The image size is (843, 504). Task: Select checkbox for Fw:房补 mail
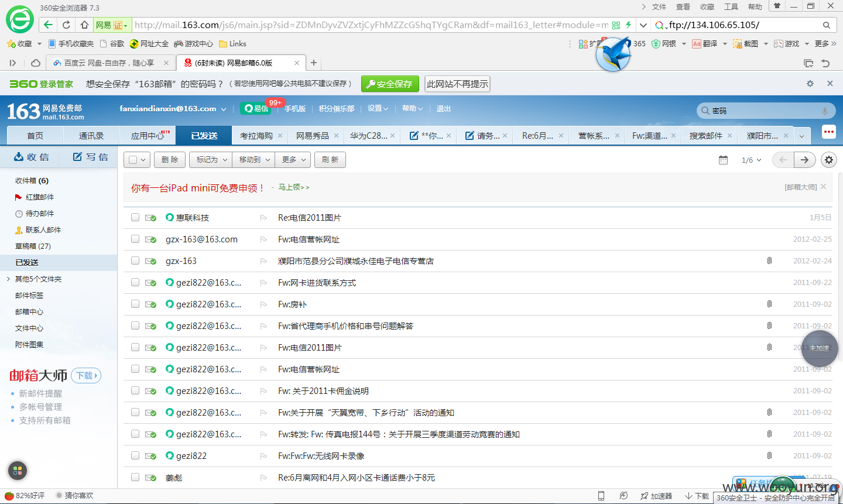coord(135,304)
